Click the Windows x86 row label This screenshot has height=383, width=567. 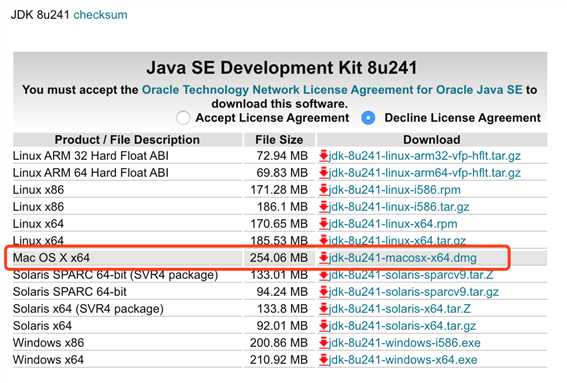48,343
